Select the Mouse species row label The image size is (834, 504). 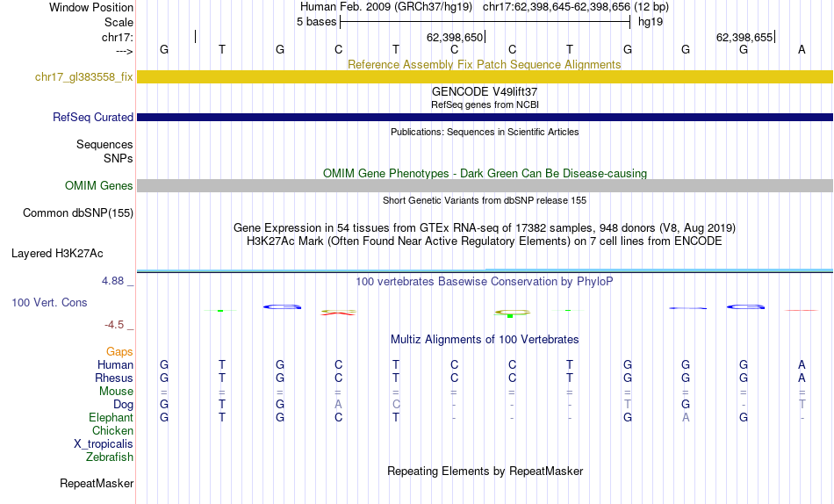click(116, 392)
